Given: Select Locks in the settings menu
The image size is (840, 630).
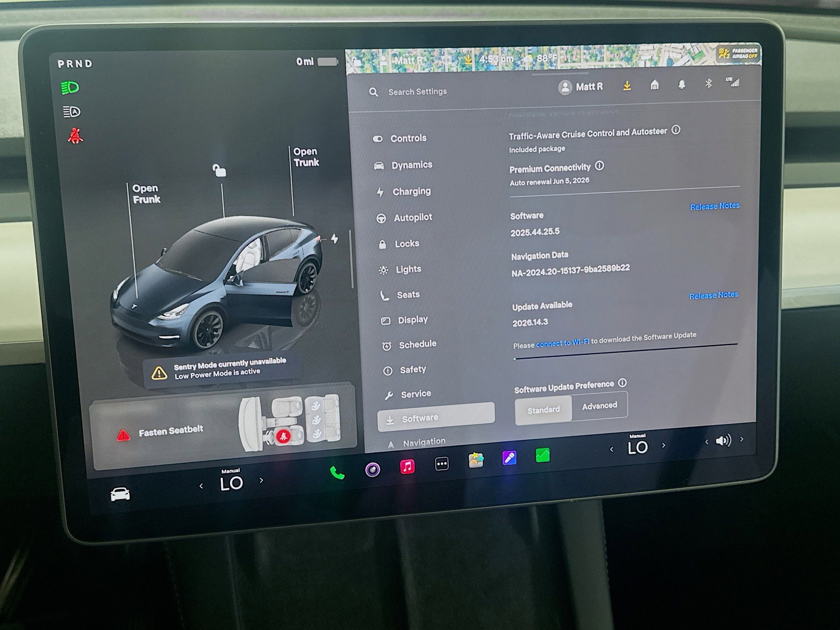Looking at the screenshot, I should (x=399, y=244).
